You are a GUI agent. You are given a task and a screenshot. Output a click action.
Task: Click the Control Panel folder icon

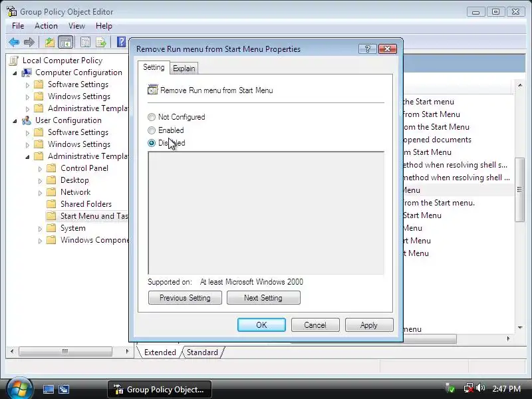[51, 168]
